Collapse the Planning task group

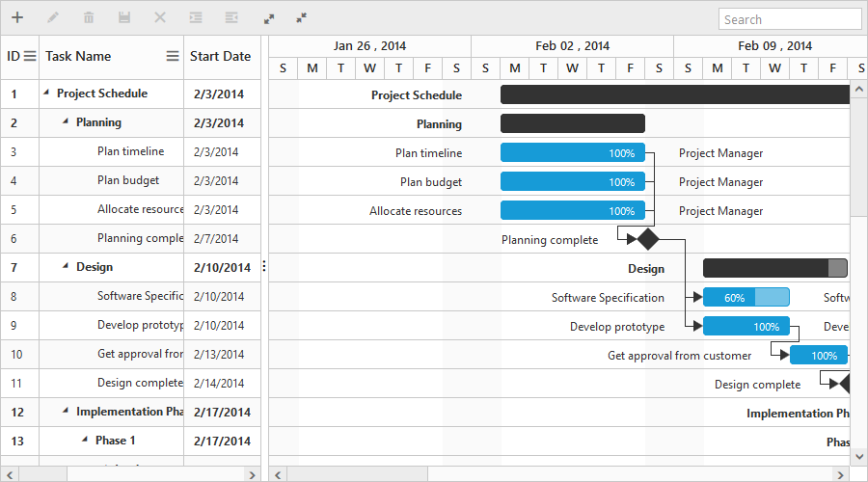(x=66, y=121)
